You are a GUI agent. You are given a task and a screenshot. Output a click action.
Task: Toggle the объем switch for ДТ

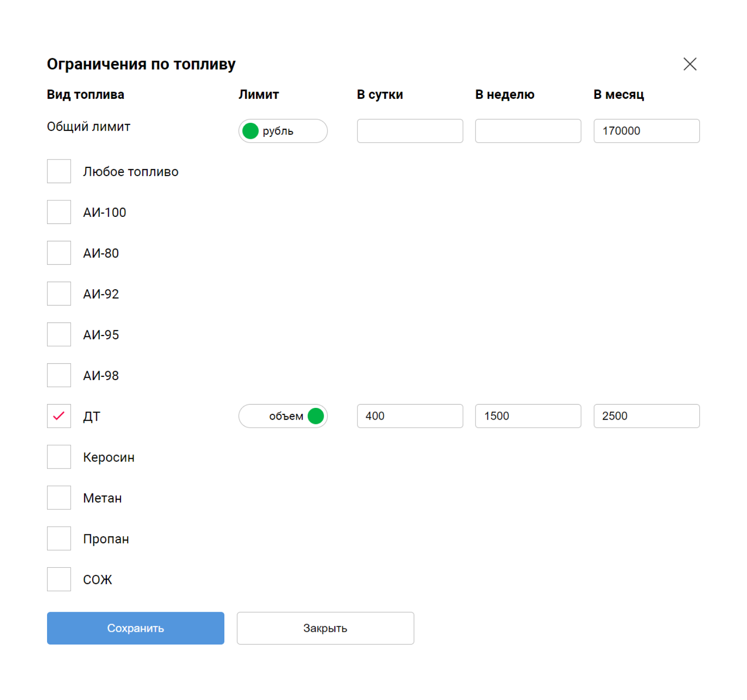(283, 416)
